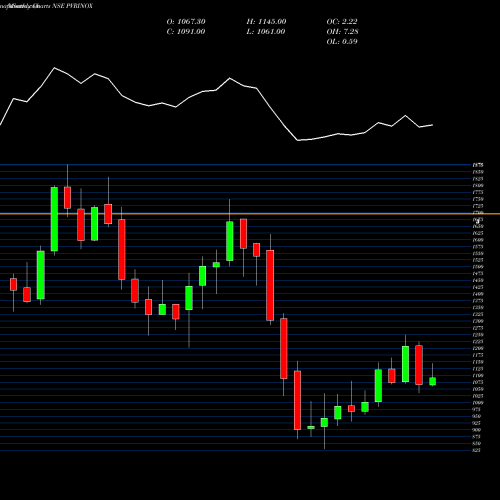The image size is (500, 500).
Task: Click the 1400 price axis label
Action: [478, 294]
